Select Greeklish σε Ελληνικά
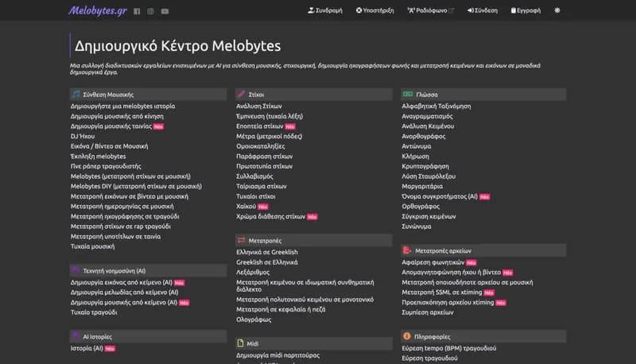The width and height of the screenshot is (636, 364). pyautogui.click(x=267, y=262)
